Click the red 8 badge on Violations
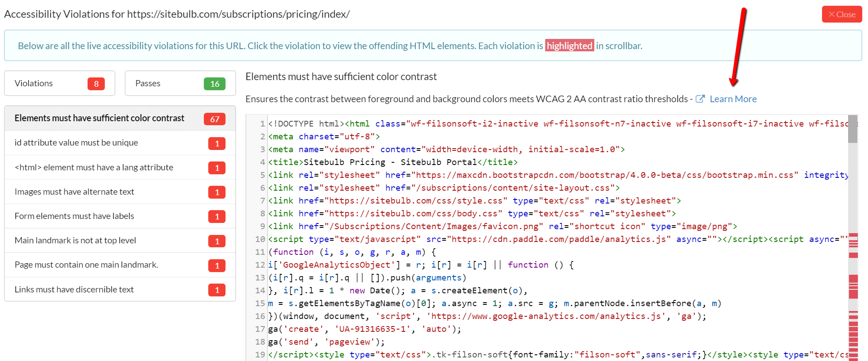 click(x=96, y=84)
